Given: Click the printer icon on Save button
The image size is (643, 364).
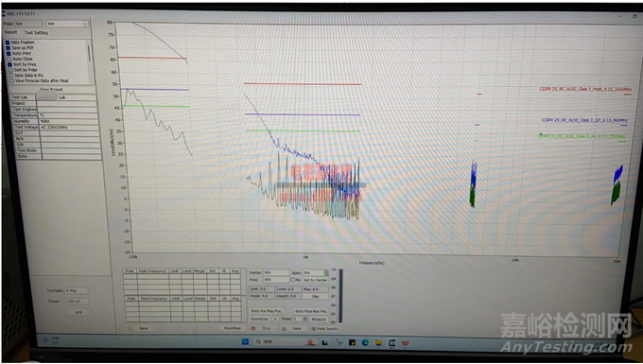Looking at the screenshot, I should click(284, 329).
